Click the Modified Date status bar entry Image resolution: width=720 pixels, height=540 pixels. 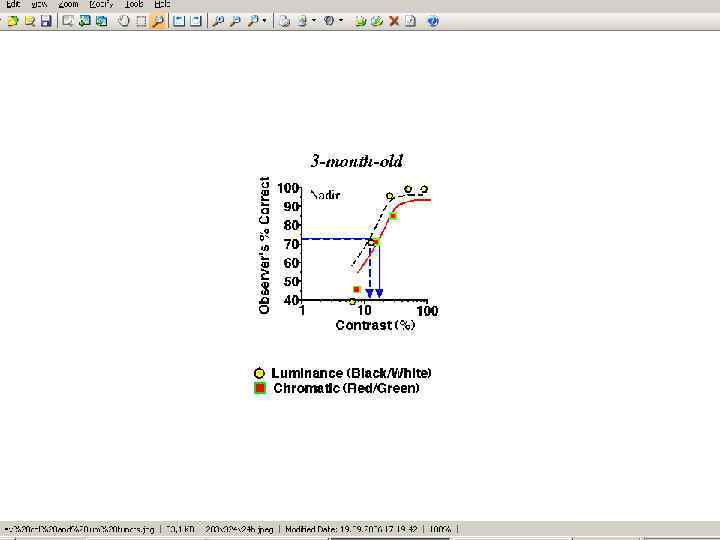coord(351,529)
